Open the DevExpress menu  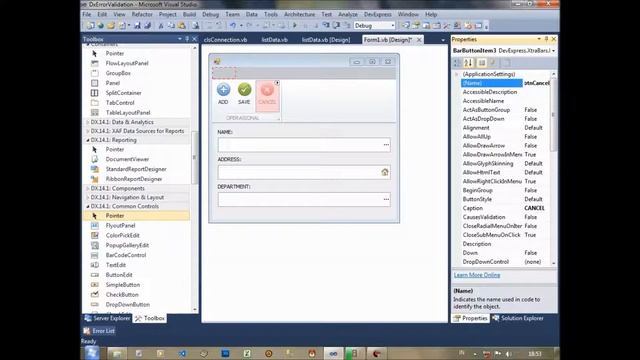point(378,14)
